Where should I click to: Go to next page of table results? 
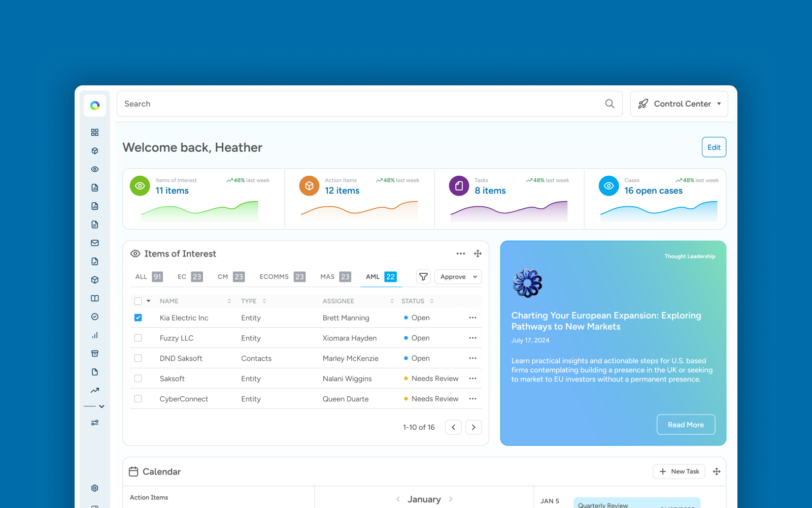(473, 427)
